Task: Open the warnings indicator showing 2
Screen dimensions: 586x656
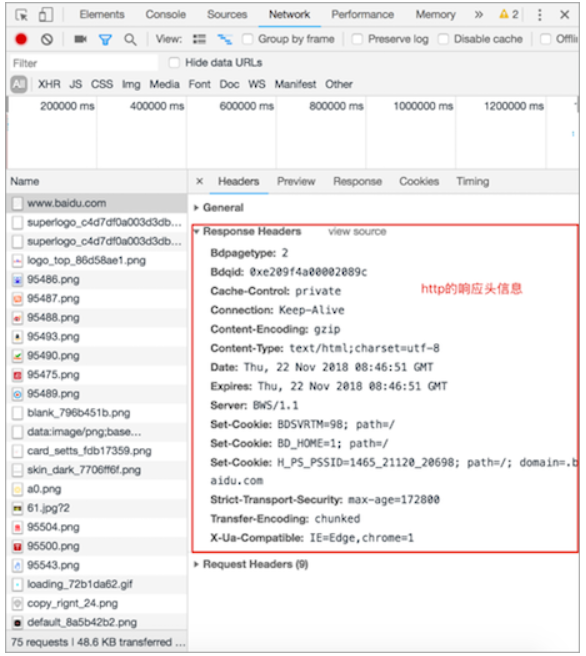Action: point(509,15)
